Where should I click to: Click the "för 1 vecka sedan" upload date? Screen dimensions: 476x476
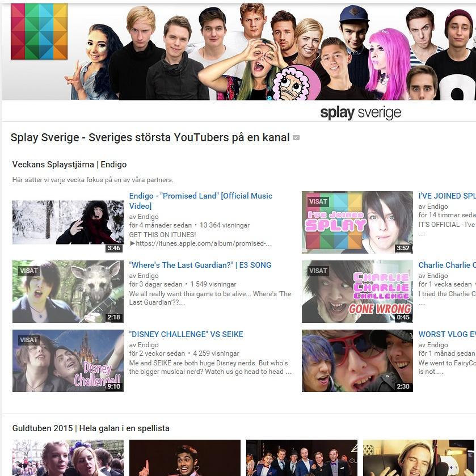445,284
